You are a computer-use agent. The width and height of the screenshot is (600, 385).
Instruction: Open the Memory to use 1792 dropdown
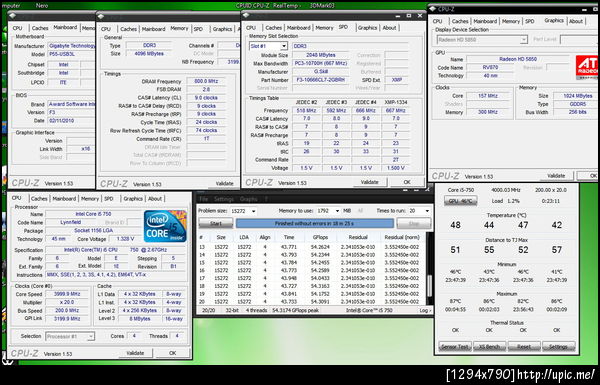click(337, 211)
